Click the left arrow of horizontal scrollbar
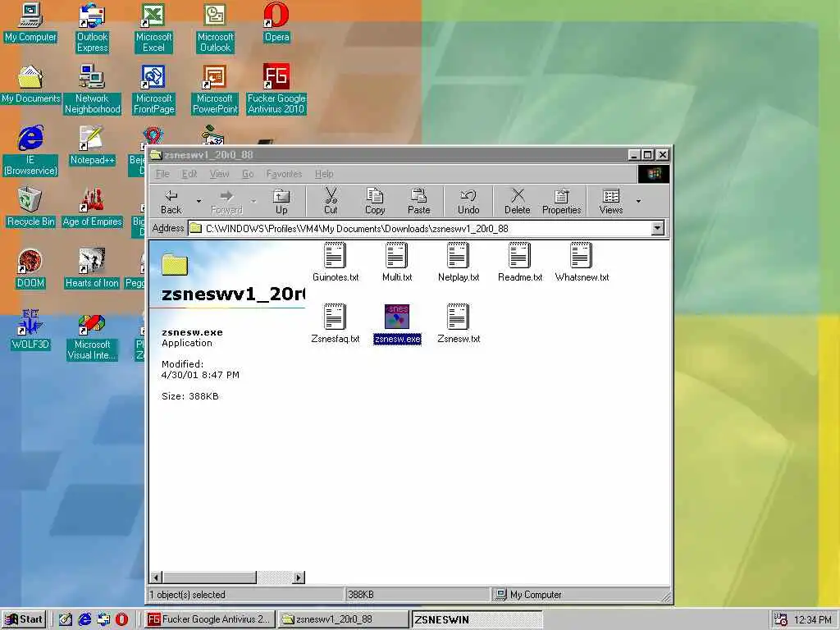 pos(156,577)
